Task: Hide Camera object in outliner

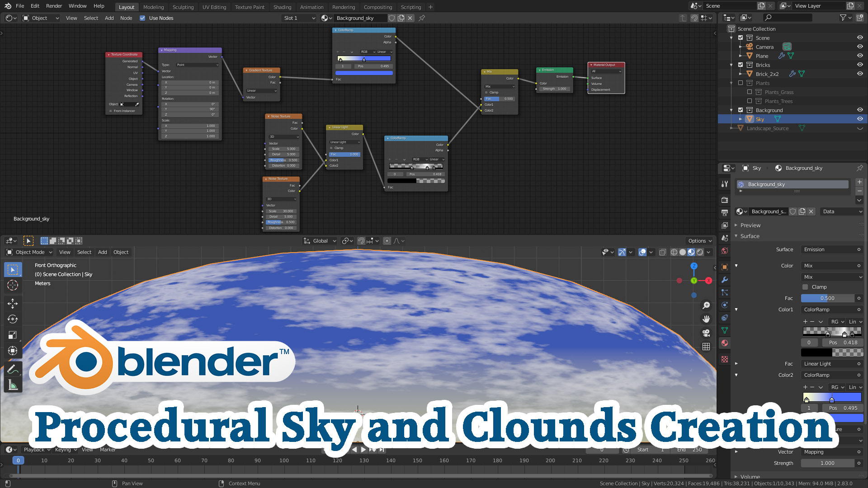Action: tap(860, 47)
